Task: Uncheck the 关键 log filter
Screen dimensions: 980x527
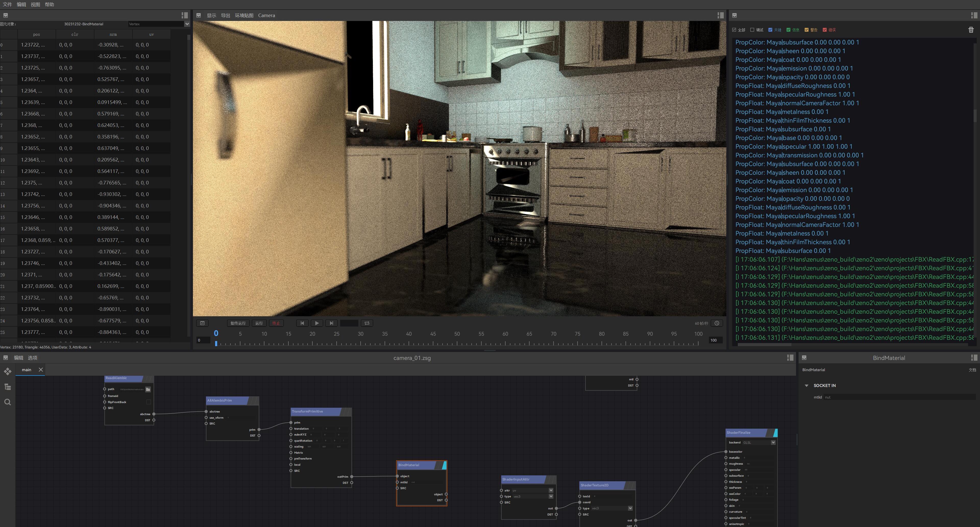Action: click(770, 29)
